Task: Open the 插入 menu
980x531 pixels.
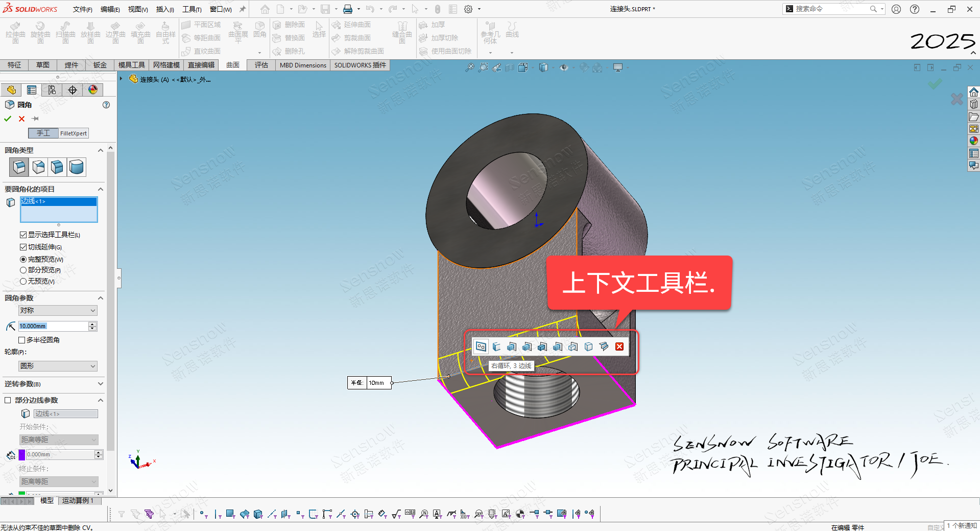Action: [x=164, y=9]
